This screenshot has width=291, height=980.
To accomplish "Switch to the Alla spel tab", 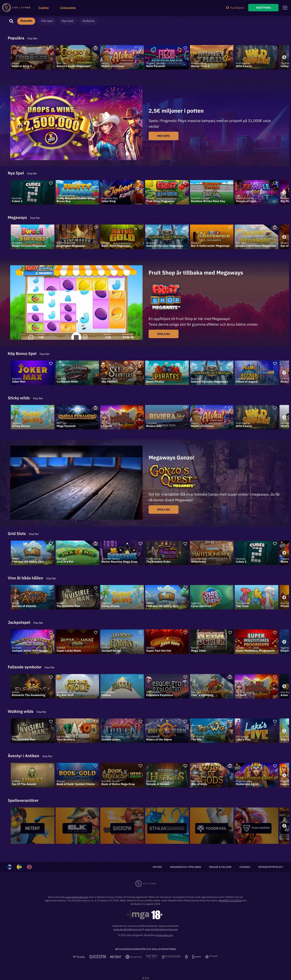I will point(47,21).
